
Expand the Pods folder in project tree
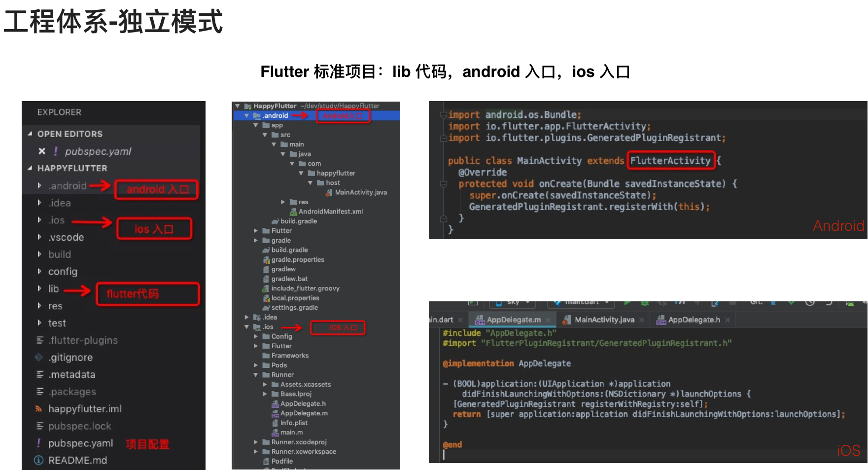click(256, 365)
